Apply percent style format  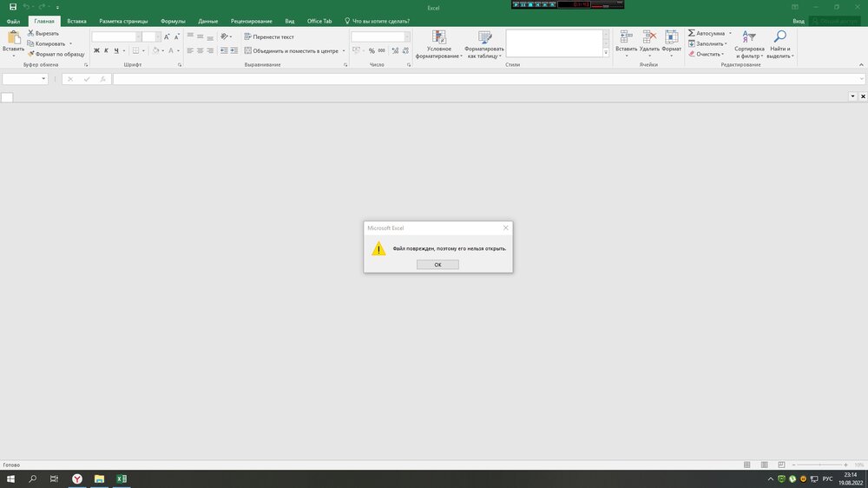pos(372,50)
